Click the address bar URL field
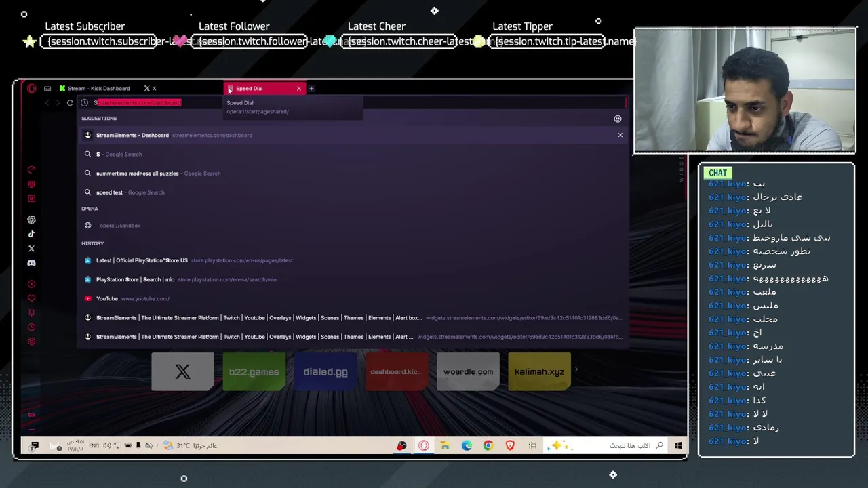The image size is (868, 488). (x=353, y=102)
